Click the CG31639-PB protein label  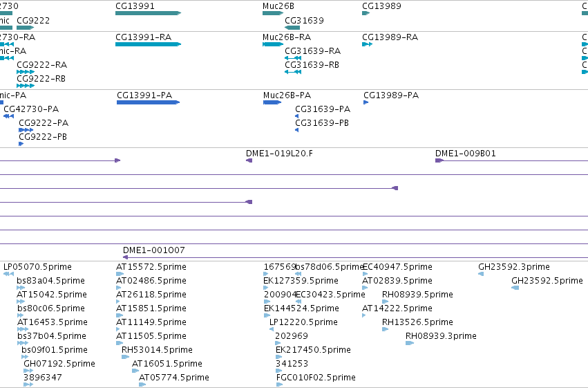point(322,123)
